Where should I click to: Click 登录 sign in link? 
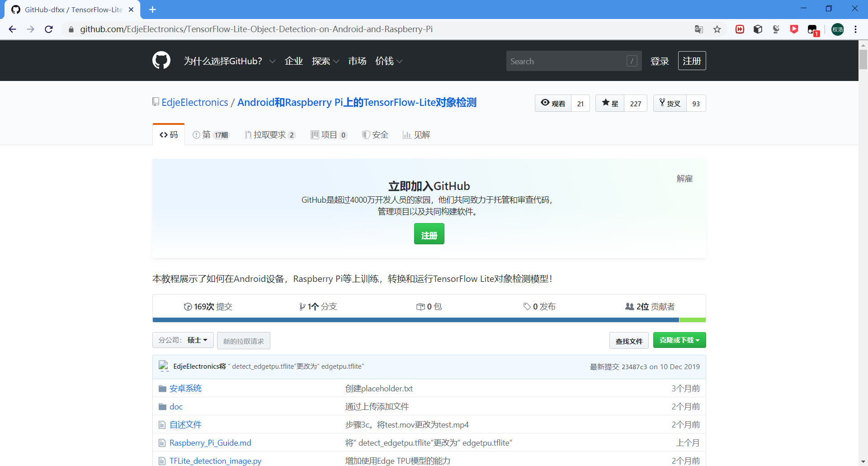click(x=659, y=61)
